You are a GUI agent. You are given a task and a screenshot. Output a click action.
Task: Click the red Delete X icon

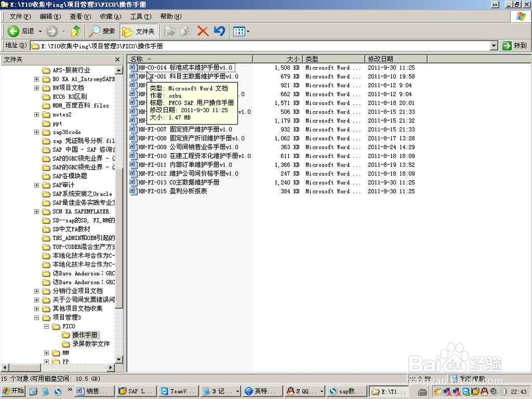[203, 31]
